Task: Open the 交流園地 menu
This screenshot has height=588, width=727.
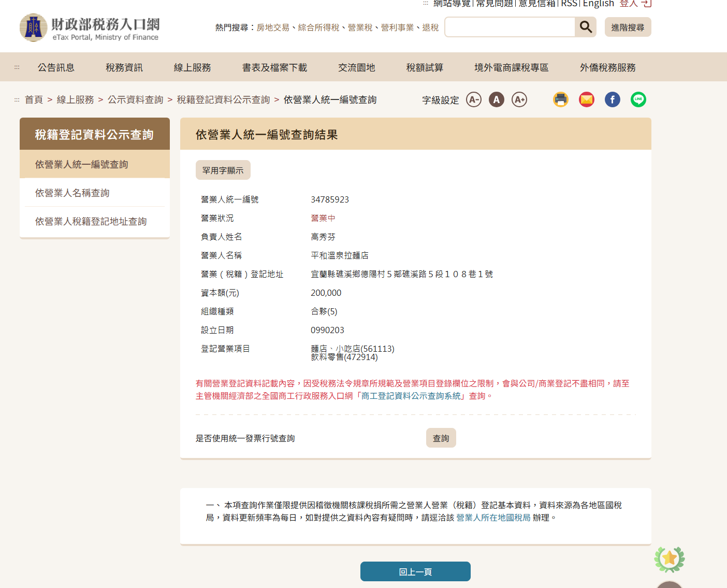Action: [x=357, y=67]
